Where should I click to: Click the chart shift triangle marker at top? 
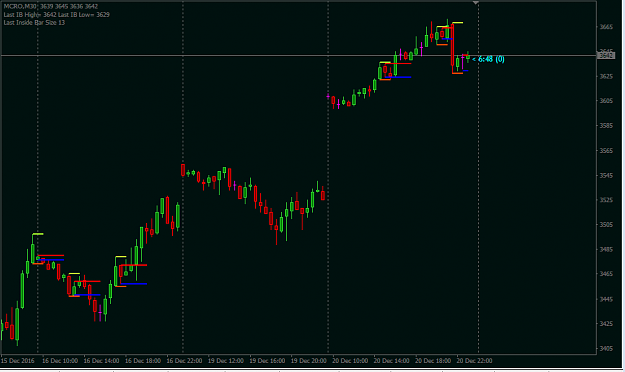(476, 3)
